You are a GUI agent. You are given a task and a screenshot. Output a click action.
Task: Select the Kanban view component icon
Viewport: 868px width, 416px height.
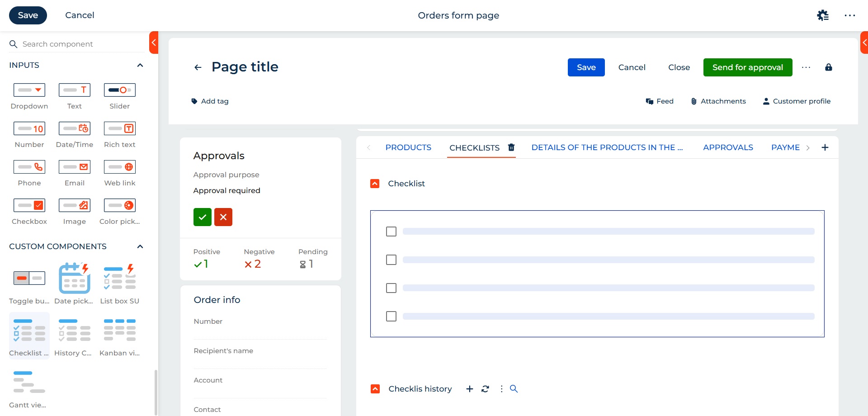click(x=119, y=330)
